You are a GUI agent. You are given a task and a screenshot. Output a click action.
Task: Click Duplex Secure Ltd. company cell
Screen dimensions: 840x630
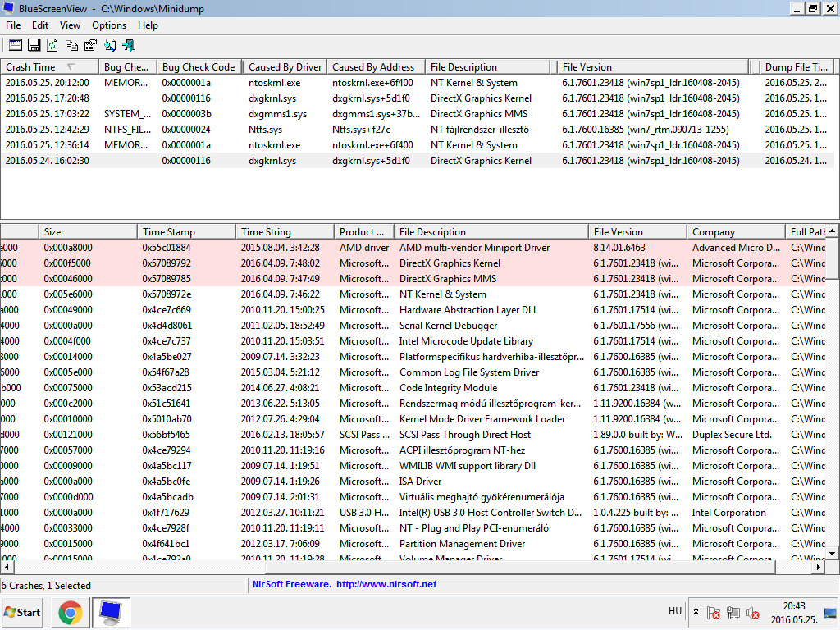(732, 435)
